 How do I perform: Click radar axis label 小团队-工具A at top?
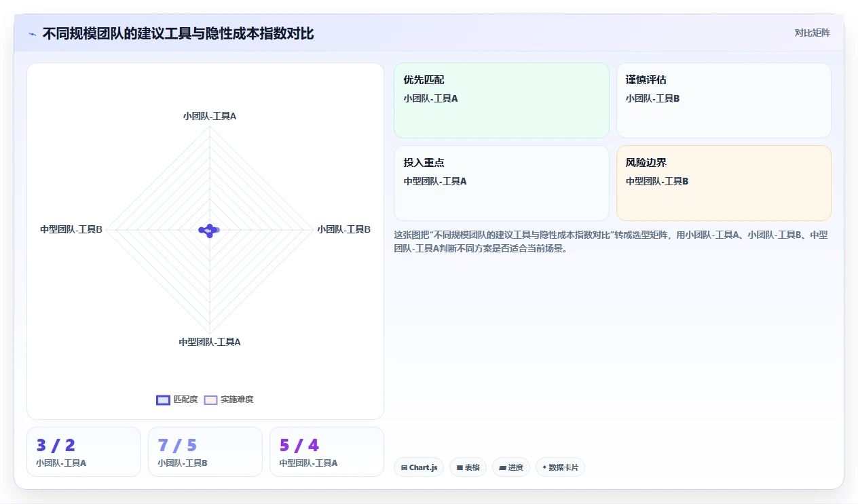210,116
